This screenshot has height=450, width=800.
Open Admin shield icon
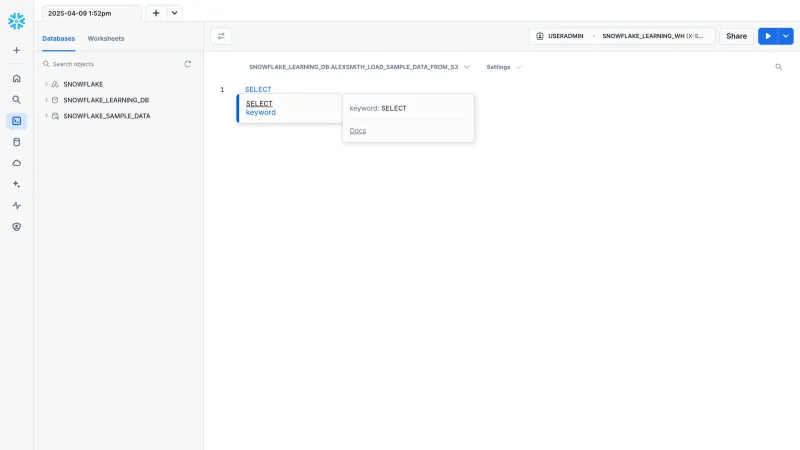16,227
